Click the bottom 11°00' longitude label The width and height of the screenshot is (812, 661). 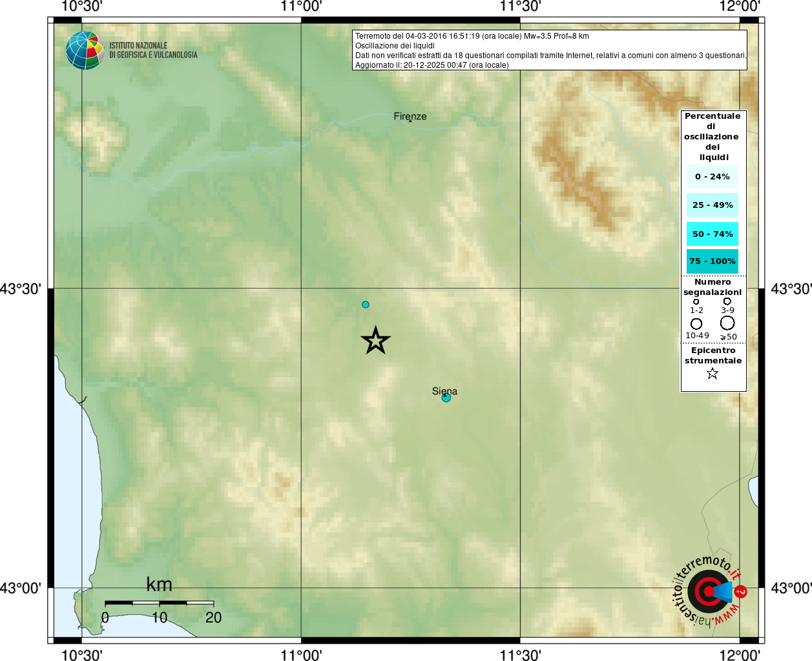pyautogui.click(x=302, y=655)
